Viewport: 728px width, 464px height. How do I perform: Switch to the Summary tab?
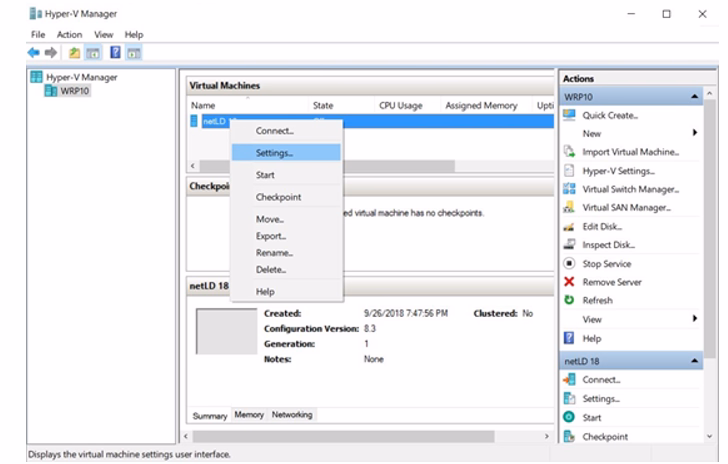210,416
